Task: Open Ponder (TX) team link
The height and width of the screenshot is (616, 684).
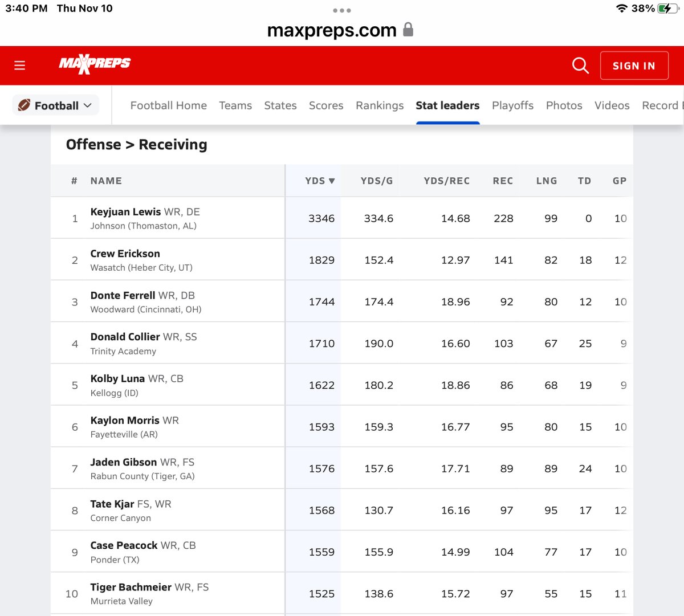Action: [x=115, y=560]
